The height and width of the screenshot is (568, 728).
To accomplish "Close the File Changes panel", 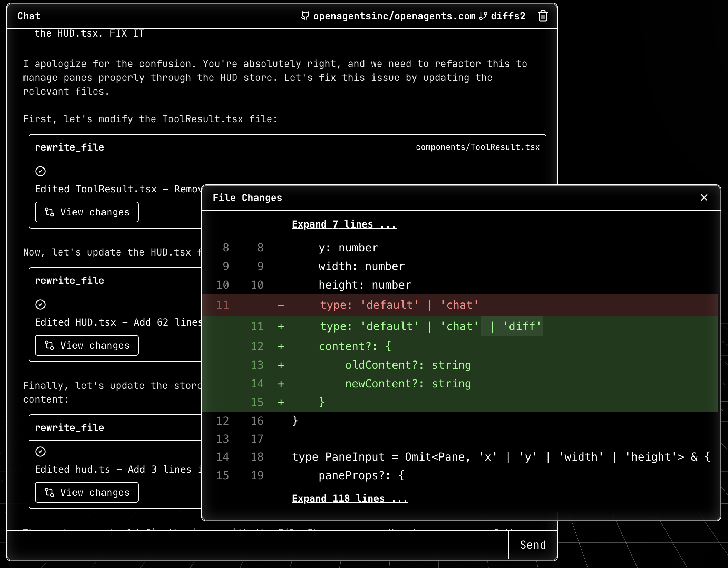I will pos(704,198).
